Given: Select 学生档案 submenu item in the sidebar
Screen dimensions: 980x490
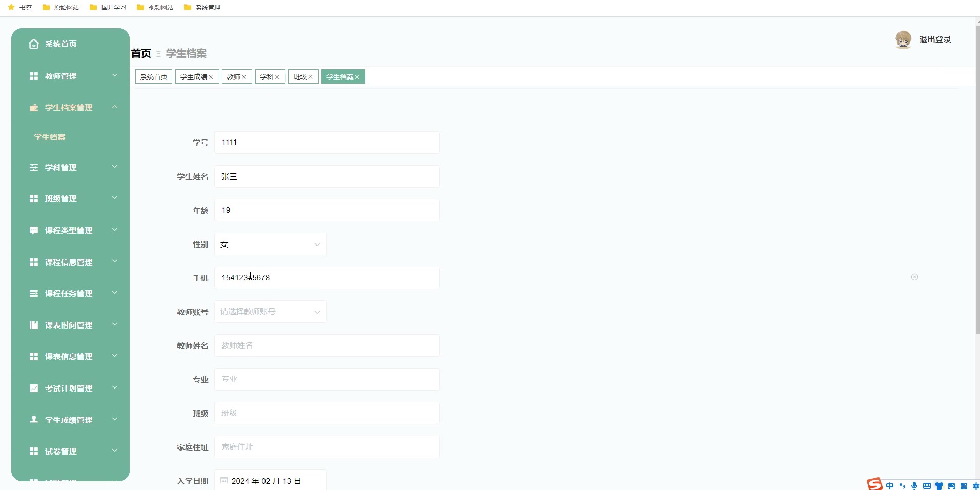Looking at the screenshot, I should (50, 137).
